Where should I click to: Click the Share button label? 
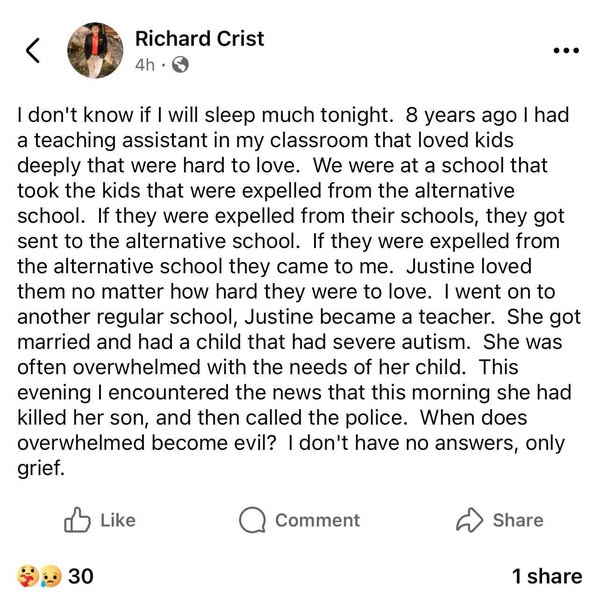point(517,520)
